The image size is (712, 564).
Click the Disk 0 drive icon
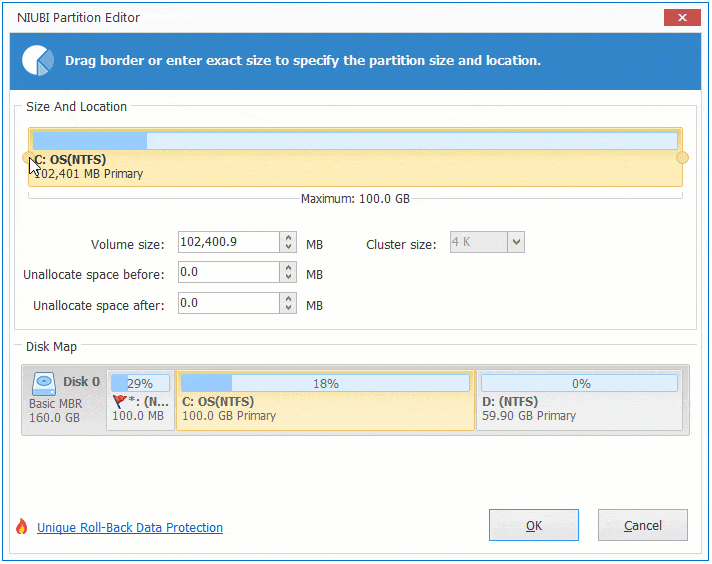pyautogui.click(x=44, y=383)
